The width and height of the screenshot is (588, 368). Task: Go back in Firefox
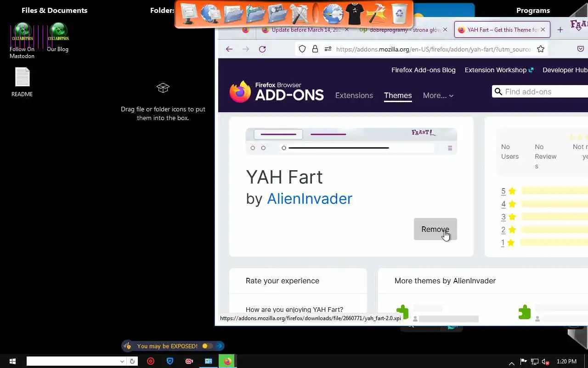(229, 49)
